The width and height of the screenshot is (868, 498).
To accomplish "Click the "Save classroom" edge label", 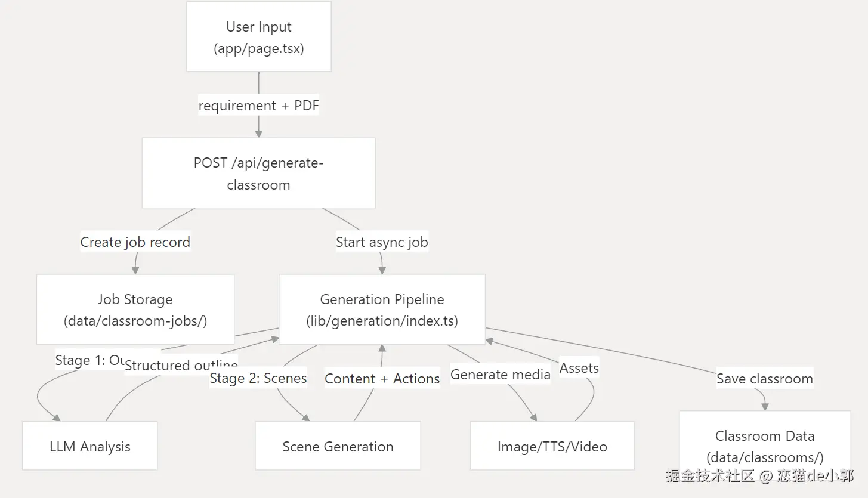I will [x=764, y=378].
